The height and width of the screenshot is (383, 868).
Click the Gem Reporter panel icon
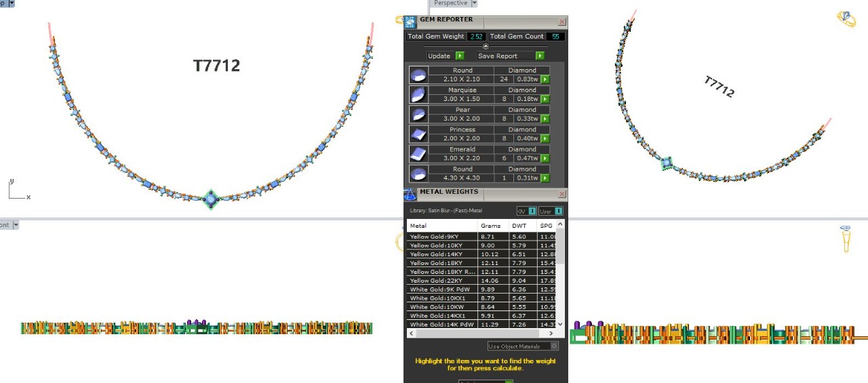[411, 21]
